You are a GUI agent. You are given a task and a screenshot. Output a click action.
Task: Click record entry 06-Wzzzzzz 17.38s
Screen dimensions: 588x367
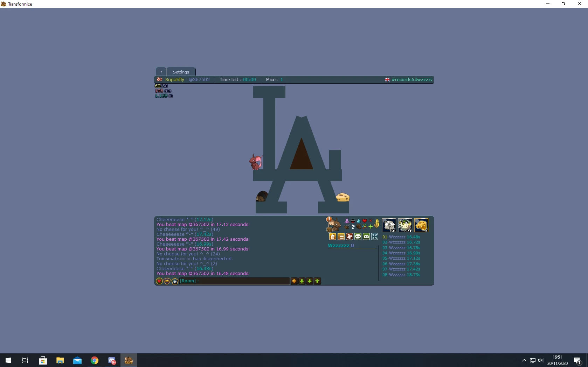pos(401,264)
